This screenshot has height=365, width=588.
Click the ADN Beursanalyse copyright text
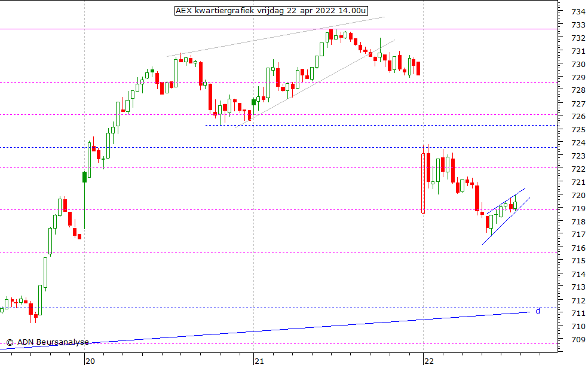[x=47, y=342]
